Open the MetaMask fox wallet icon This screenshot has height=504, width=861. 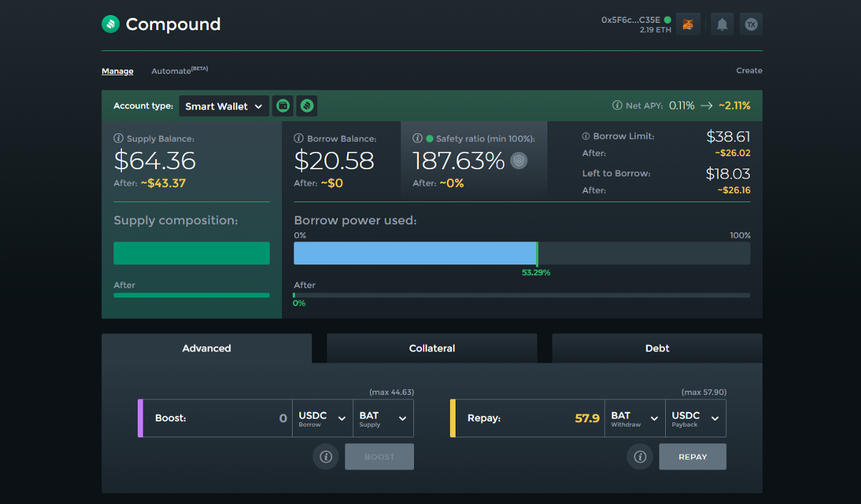pos(688,24)
